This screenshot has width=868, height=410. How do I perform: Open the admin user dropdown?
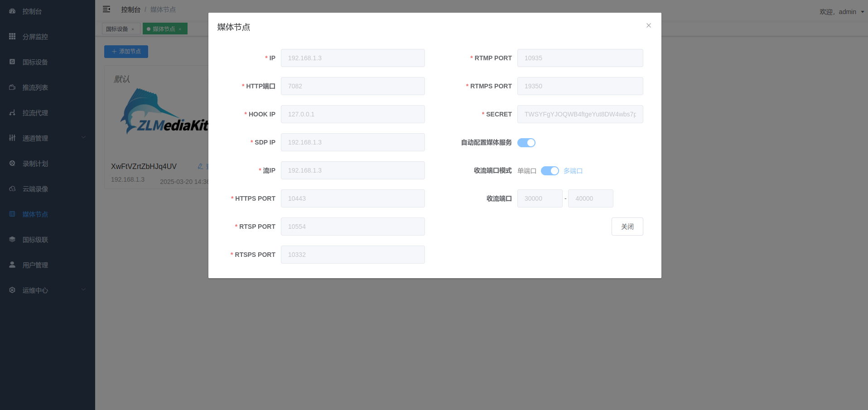point(842,12)
